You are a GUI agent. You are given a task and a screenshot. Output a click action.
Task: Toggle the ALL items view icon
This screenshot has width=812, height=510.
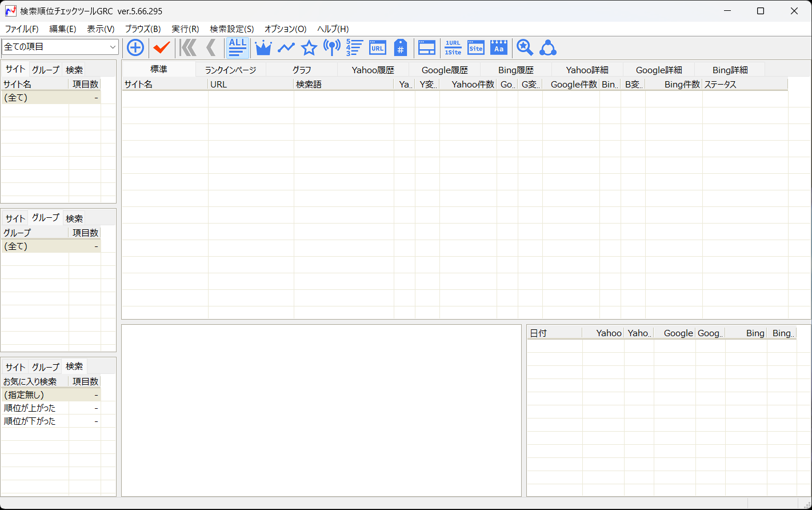coord(237,47)
